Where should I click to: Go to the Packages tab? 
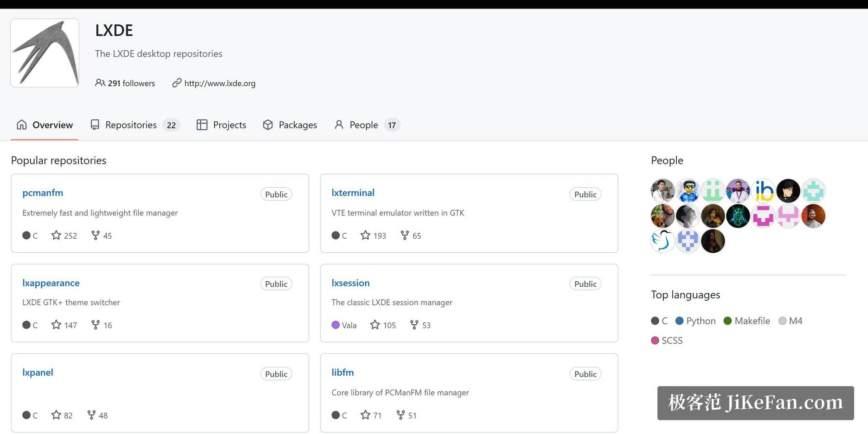(x=290, y=125)
